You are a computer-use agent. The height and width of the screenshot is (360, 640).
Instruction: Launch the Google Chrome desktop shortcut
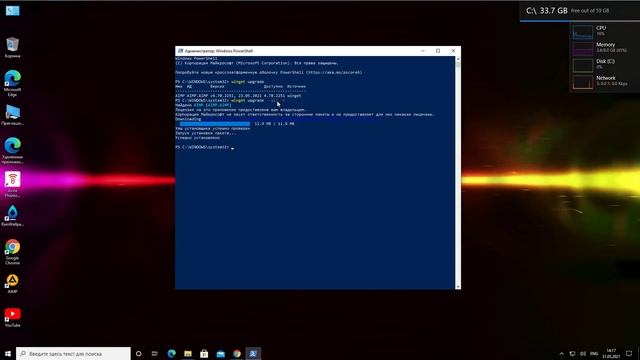(13, 252)
